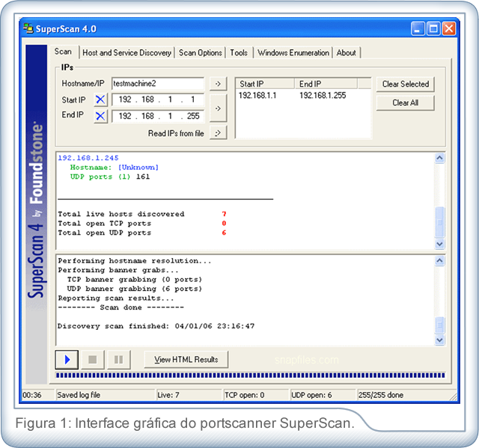
Task: Click results pane scroll up arrow
Action: pyautogui.click(x=439, y=158)
